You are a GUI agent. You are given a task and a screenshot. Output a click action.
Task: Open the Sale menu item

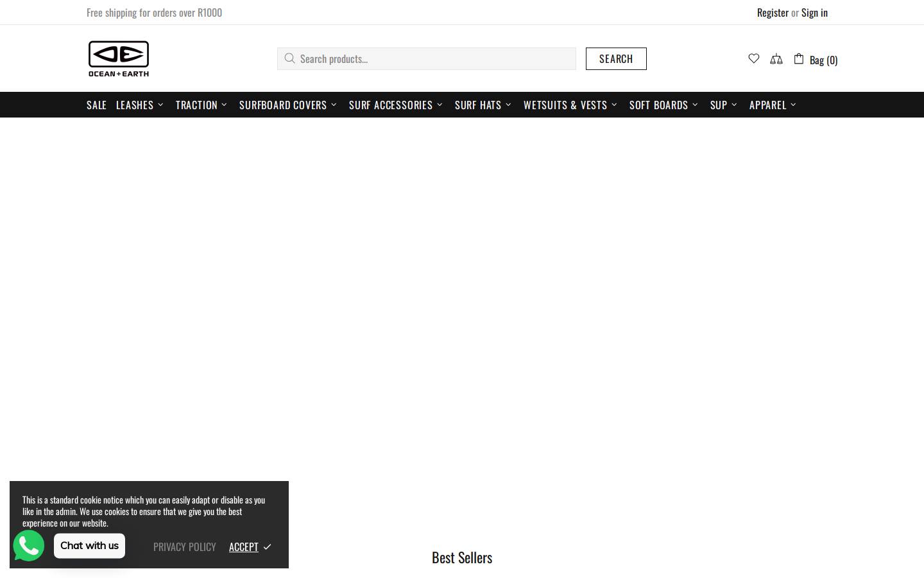(x=96, y=105)
